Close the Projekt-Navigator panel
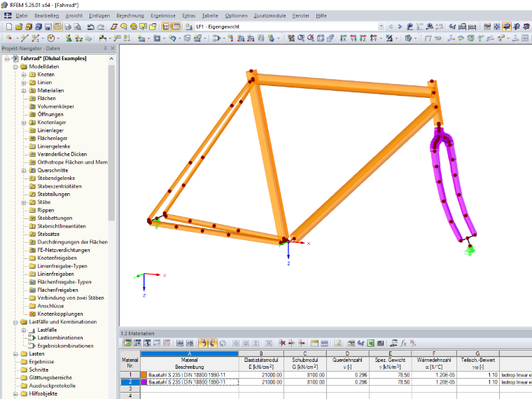532x399 pixels. click(x=113, y=48)
